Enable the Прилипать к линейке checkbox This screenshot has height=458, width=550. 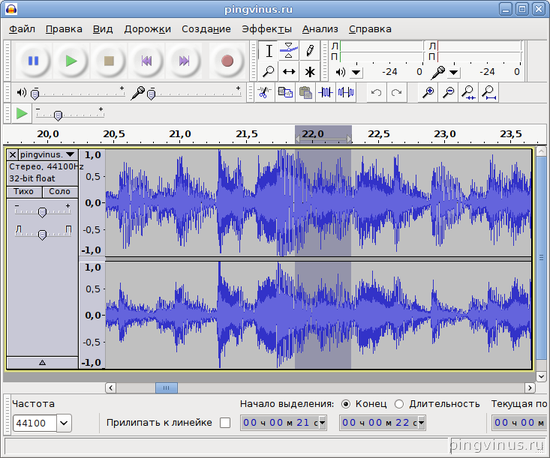tap(225, 423)
